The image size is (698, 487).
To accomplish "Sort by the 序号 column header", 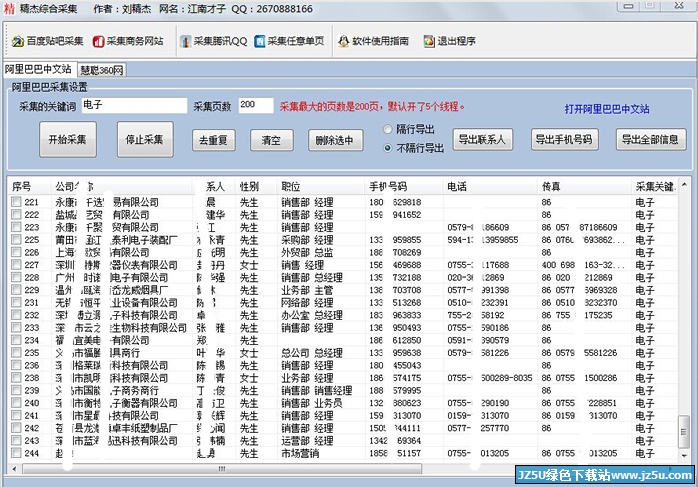I will point(29,187).
